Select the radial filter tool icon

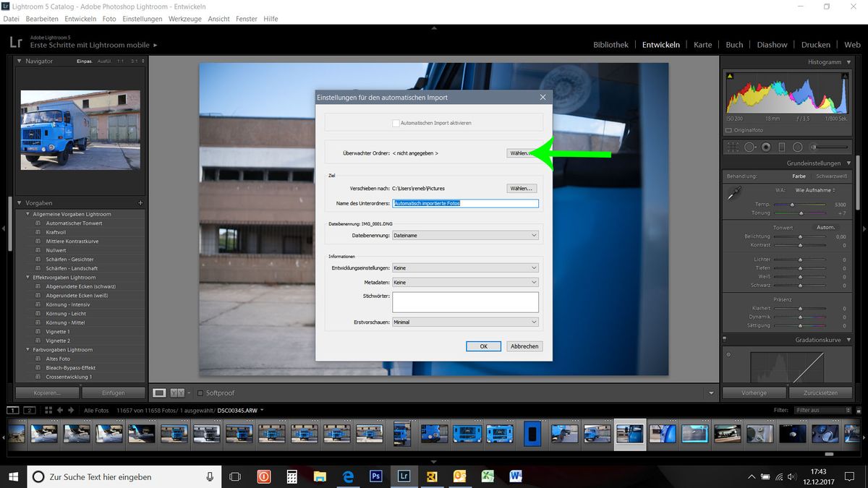click(797, 147)
